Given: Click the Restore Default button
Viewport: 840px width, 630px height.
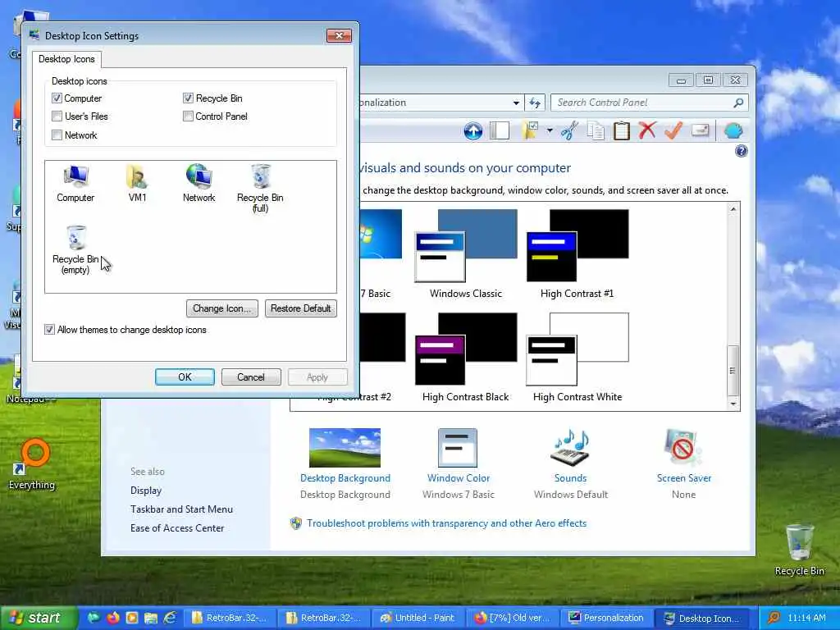Looking at the screenshot, I should (300, 308).
